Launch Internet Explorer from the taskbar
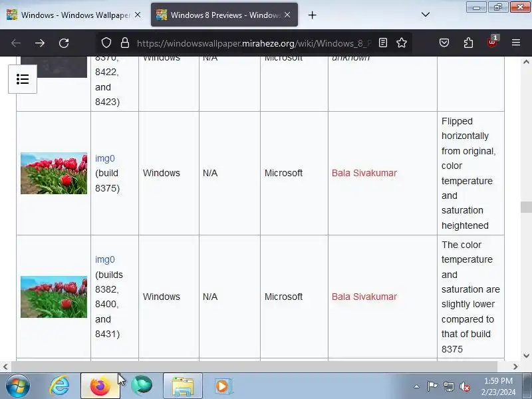 (60, 386)
